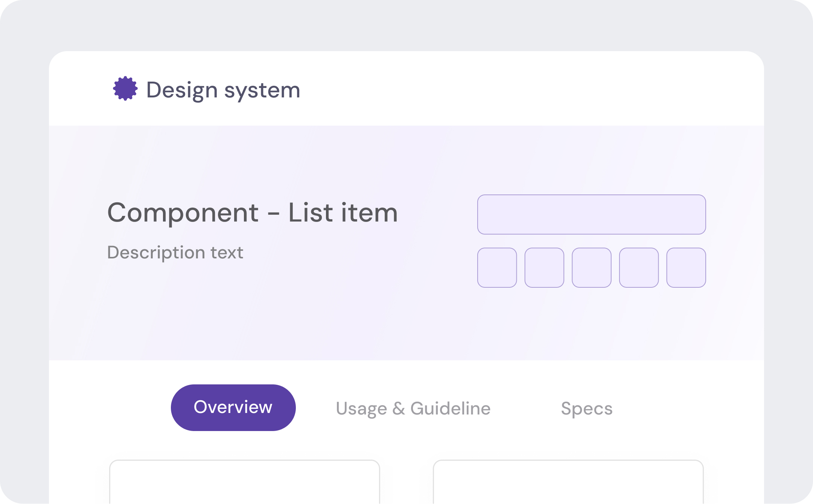Pick the fourth small square placeholder

coord(639,267)
